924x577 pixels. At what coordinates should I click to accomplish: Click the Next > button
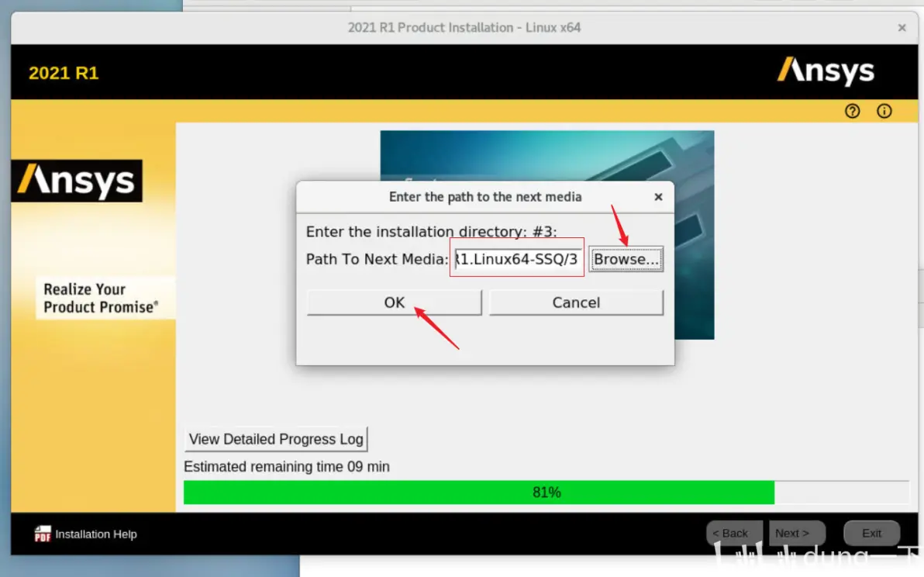(x=797, y=534)
